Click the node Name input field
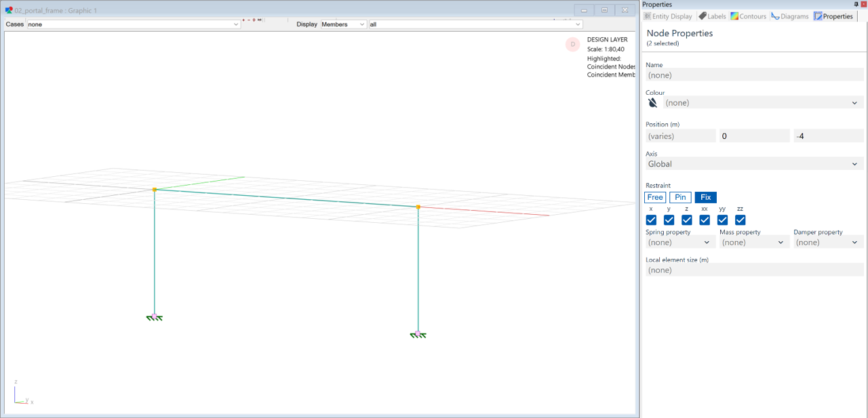The height and width of the screenshot is (418, 868). tap(755, 75)
